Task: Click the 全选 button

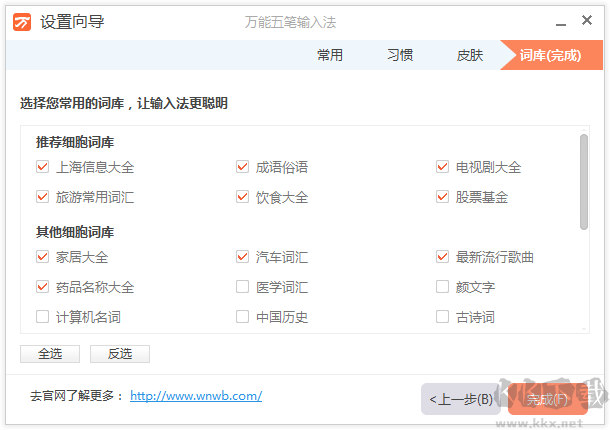Action: (x=50, y=354)
